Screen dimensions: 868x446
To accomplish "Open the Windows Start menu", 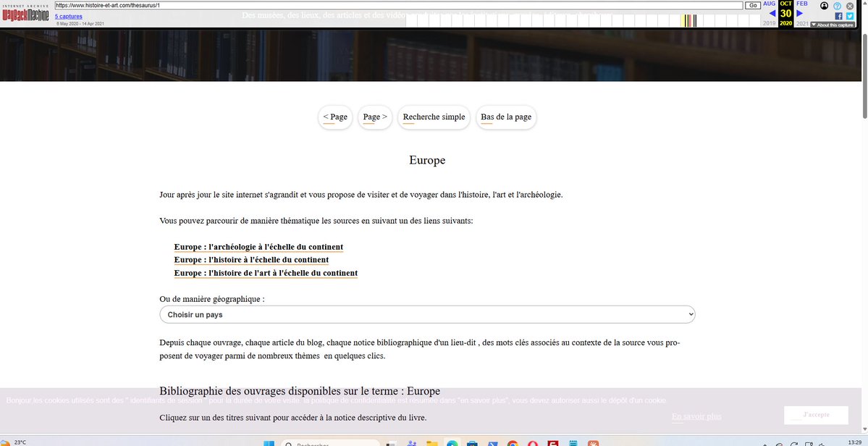I will click(269, 443).
